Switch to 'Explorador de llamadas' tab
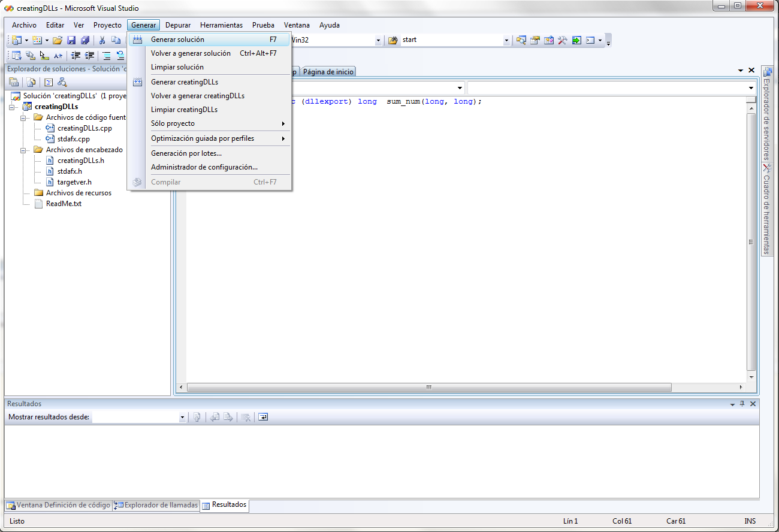The width and height of the screenshot is (779, 532). click(156, 505)
